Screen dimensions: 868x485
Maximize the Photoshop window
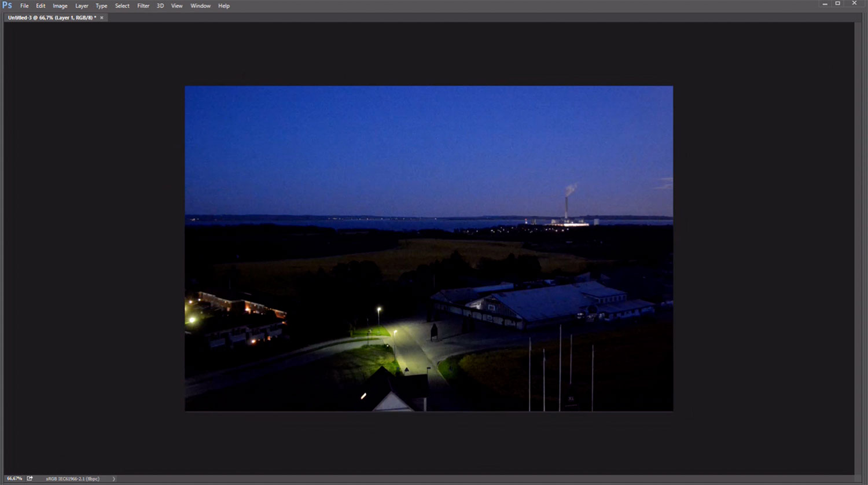click(x=837, y=3)
